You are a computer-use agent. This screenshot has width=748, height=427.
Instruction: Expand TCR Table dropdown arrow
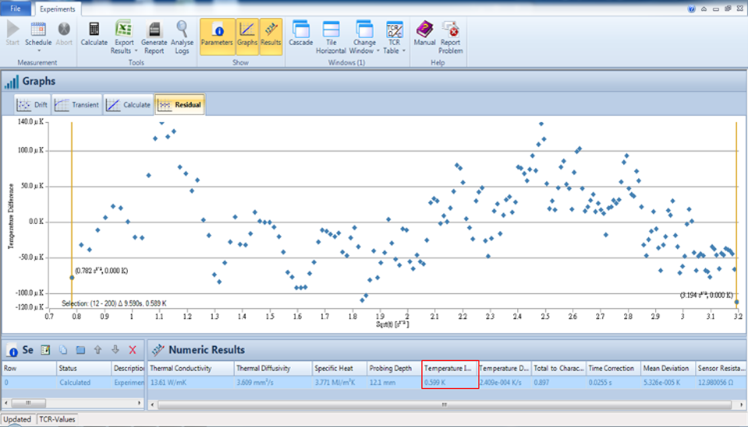(404, 51)
